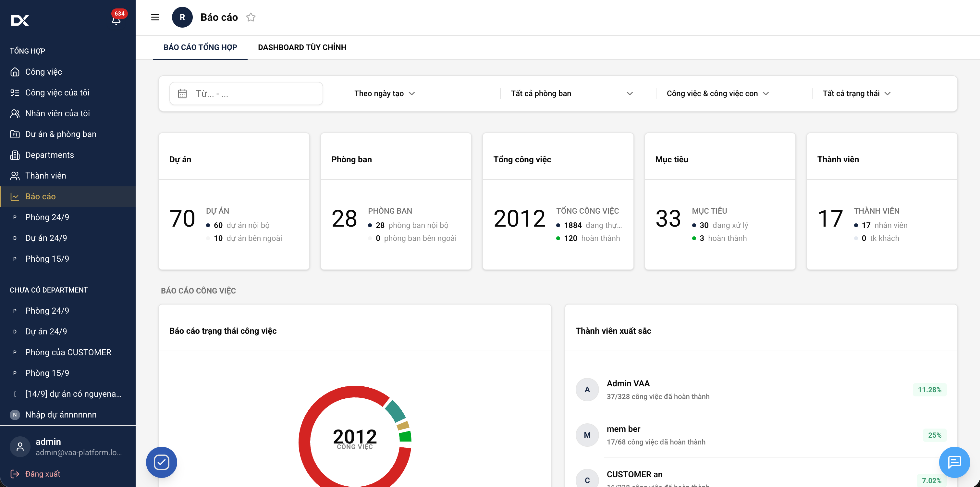Image resolution: width=980 pixels, height=487 pixels.
Task: Click the red segment of the donut chart
Action: click(x=305, y=442)
